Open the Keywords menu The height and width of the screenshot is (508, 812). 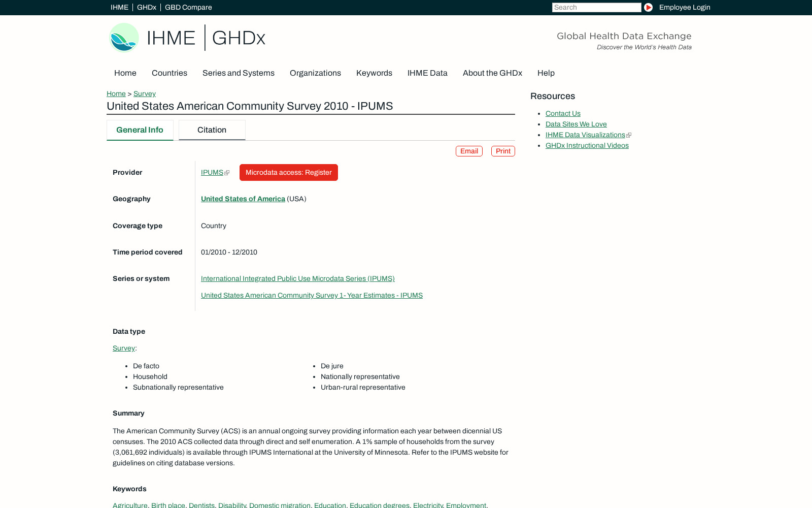pyautogui.click(x=374, y=73)
